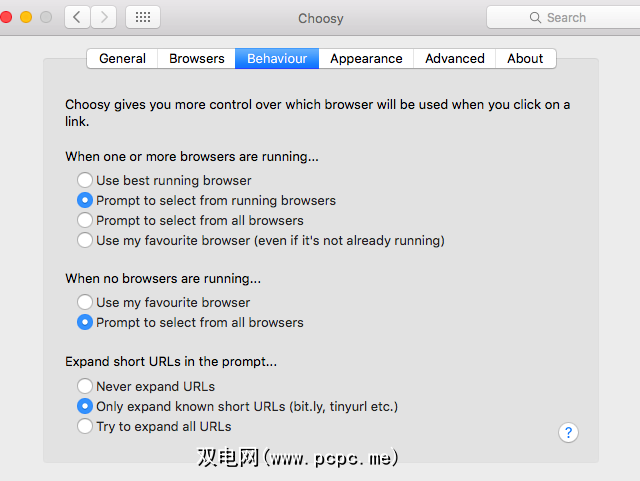Switch to the General tab
Screen dimensions: 640x481
123,58
